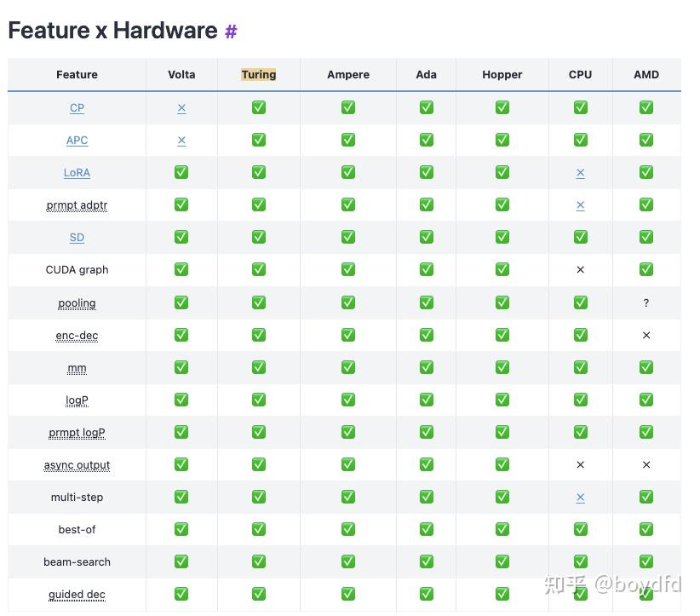Select the highlighted Turing column header
Screen dimensions: 700x616
point(259,74)
